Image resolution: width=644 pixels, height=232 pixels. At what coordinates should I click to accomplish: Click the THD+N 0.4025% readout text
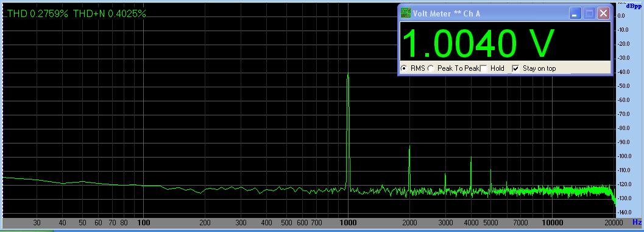click(110, 13)
